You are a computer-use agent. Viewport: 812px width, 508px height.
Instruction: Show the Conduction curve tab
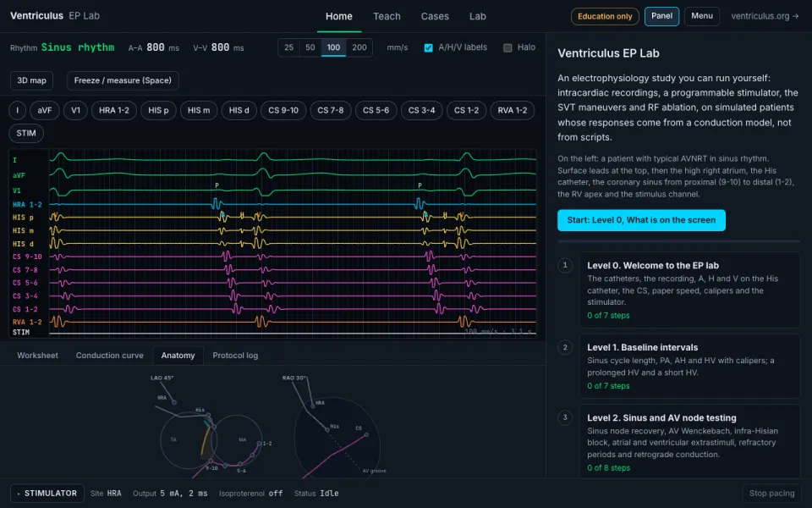point(110,356)
